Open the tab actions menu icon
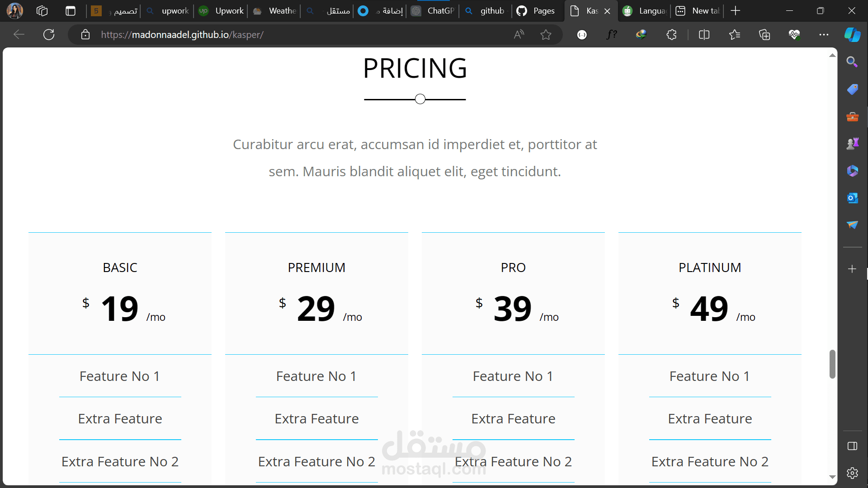The width and height of the screenshot is (868, 488). point(71,11)
